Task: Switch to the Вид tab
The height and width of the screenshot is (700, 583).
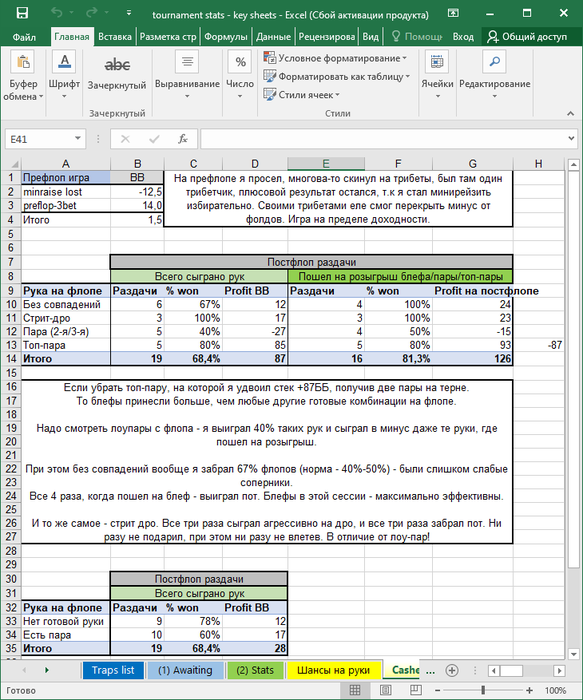Action: pyautogui.click(x=371, y=37)
